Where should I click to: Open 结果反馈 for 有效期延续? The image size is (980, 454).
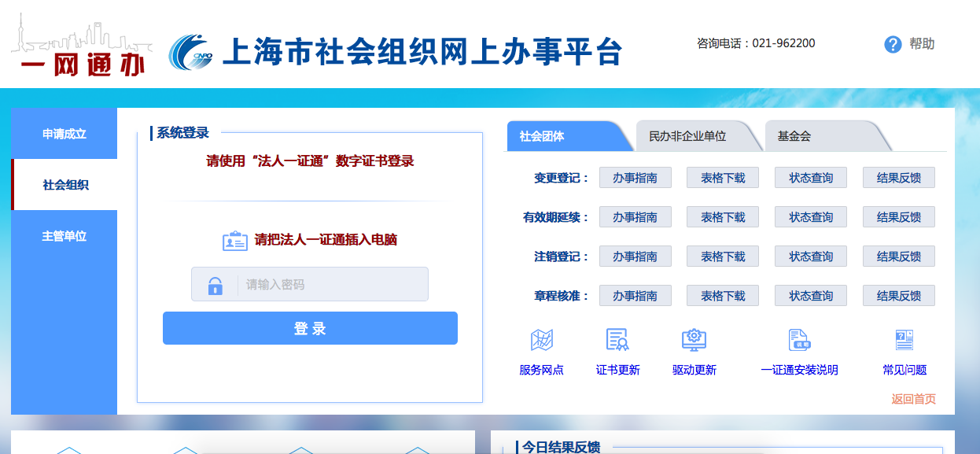pos(899,217)
